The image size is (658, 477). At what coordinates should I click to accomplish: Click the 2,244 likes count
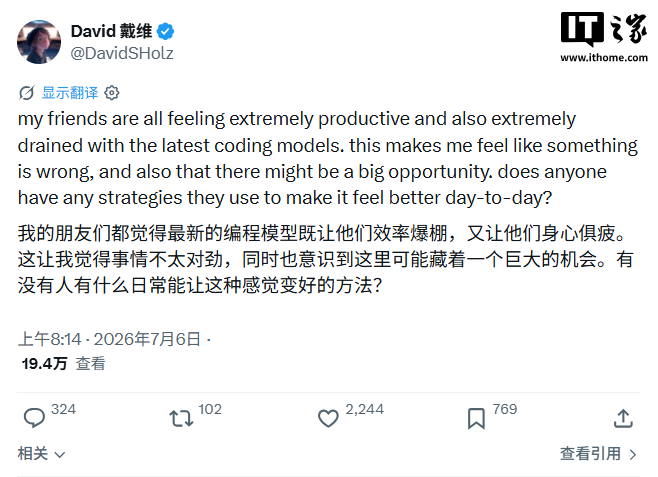(364, 409)
